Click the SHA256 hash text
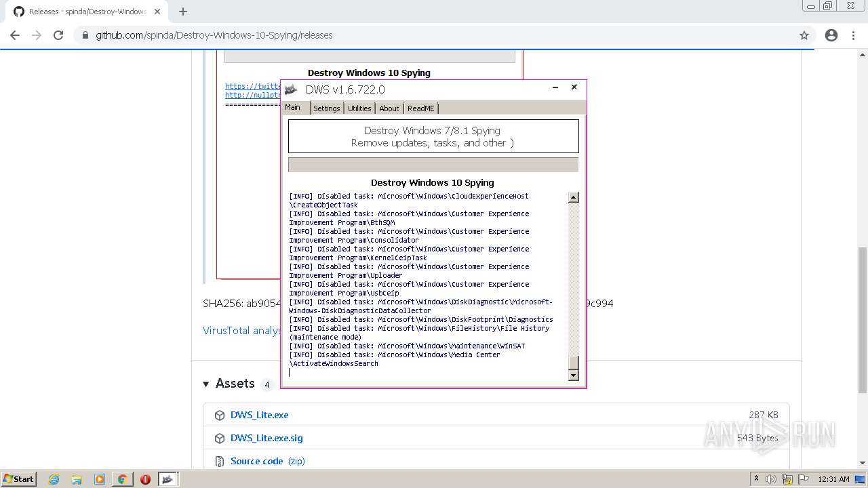 pyautogui.click(x=241, y=303)
